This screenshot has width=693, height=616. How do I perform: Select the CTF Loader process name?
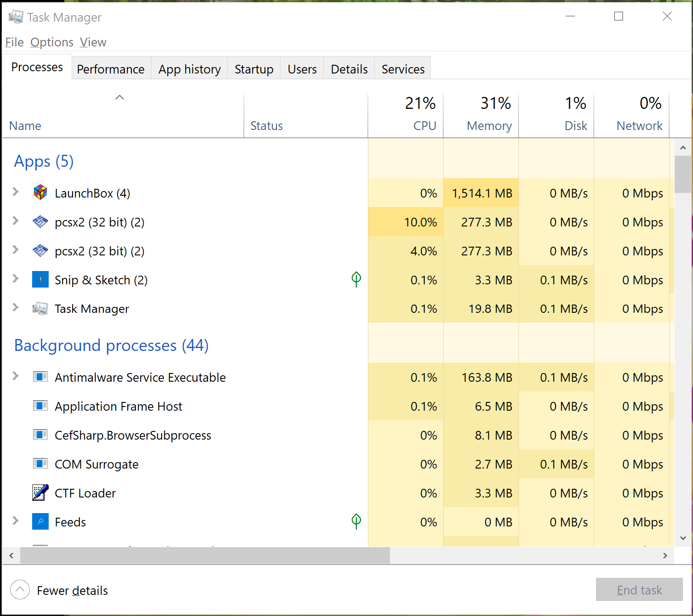[x=85, y=493]
